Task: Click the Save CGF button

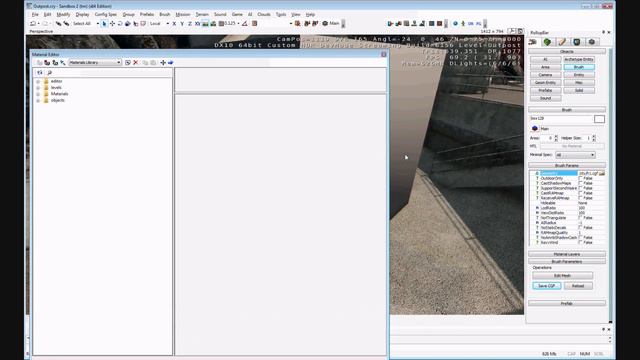Action: click(x=547, y=286)
